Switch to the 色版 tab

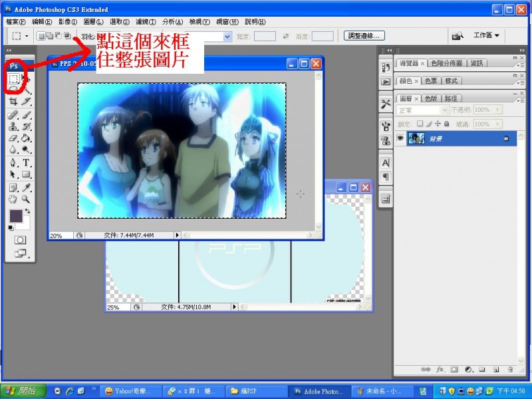click(431, 98)
